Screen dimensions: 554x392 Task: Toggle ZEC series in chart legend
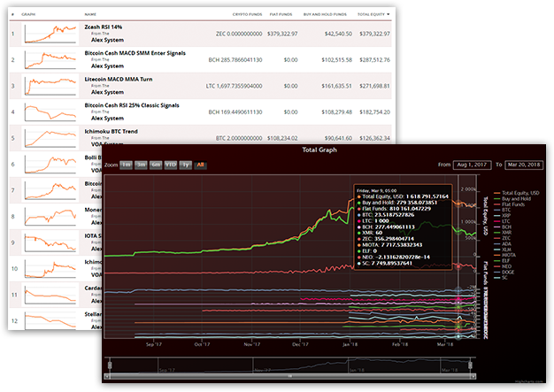[502, 238]
